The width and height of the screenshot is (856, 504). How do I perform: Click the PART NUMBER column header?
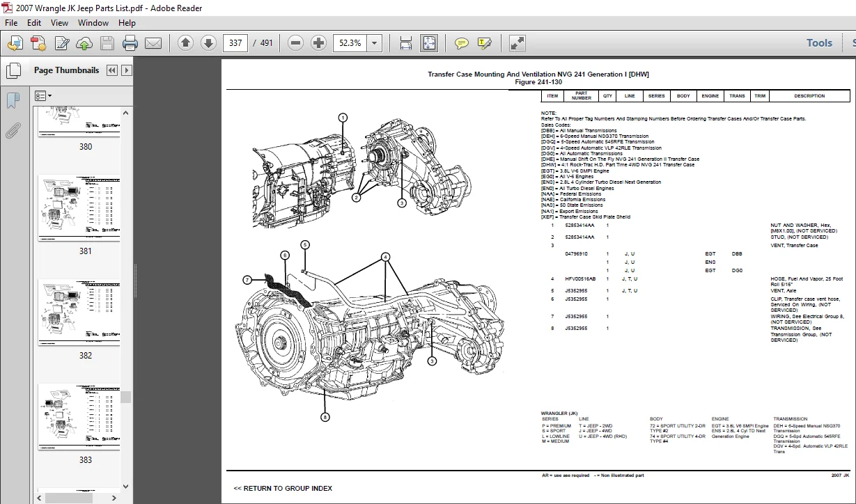(581, 96)
